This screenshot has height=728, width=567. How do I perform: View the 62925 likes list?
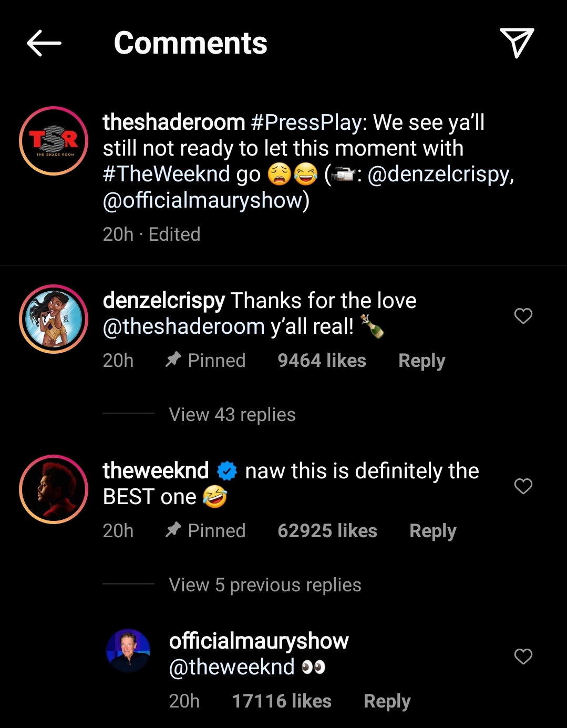[x=327, y=531]
